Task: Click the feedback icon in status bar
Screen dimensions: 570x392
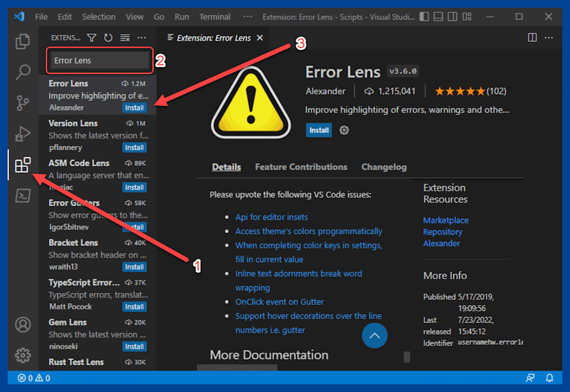Action: coord(530,378)
